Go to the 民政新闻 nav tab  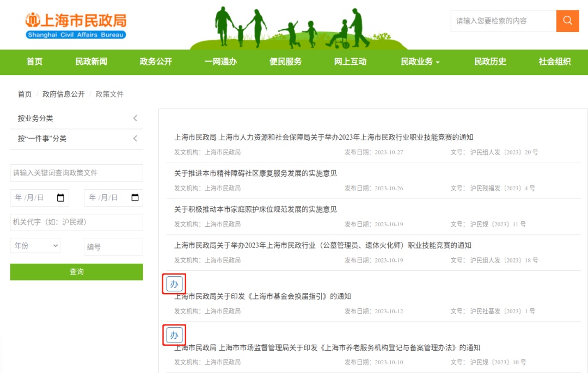[x=91, y=62]
